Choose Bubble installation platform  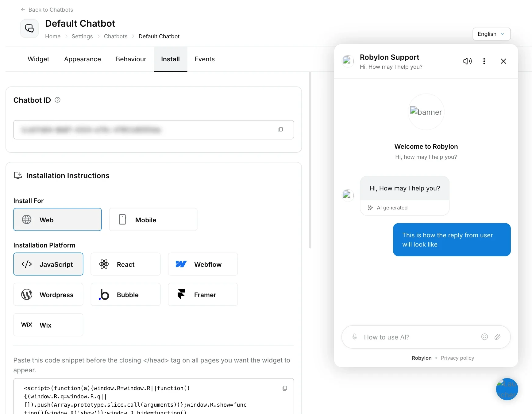click(x=125, y=294)
